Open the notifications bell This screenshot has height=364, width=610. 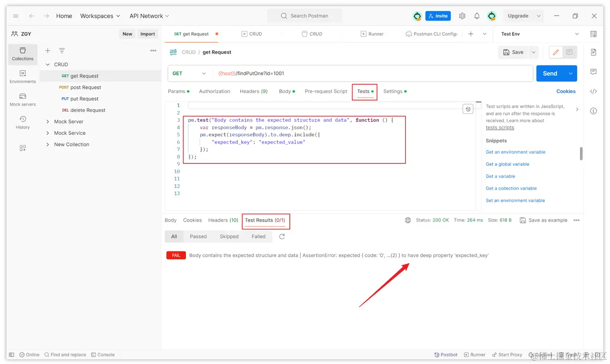point(477,16)
